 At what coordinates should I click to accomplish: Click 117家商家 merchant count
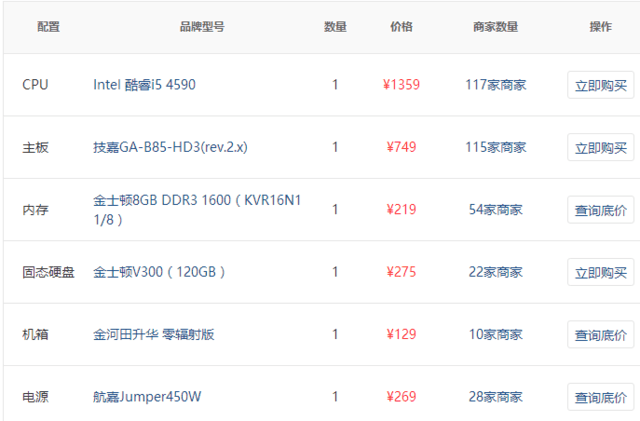point(496,85)
